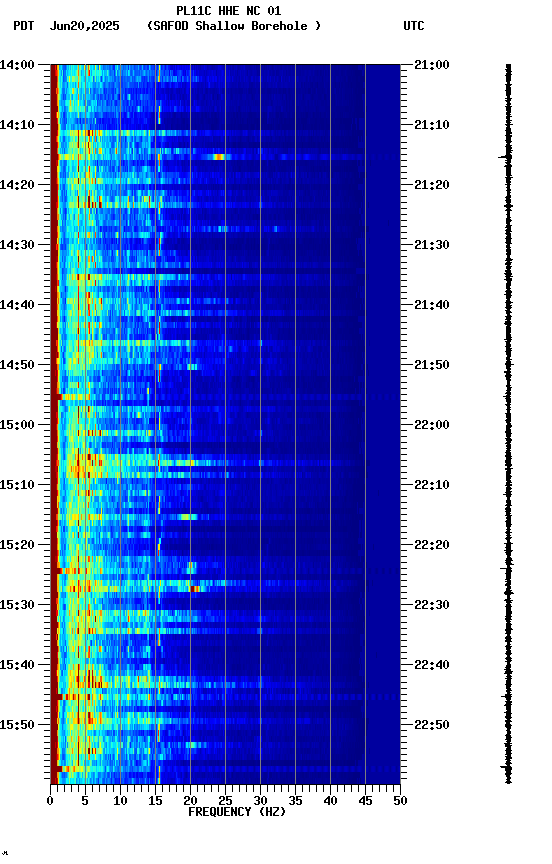The image size is (552, 864).
Task: Click the 22:30 UTC time label
Action: pos(432,605)
